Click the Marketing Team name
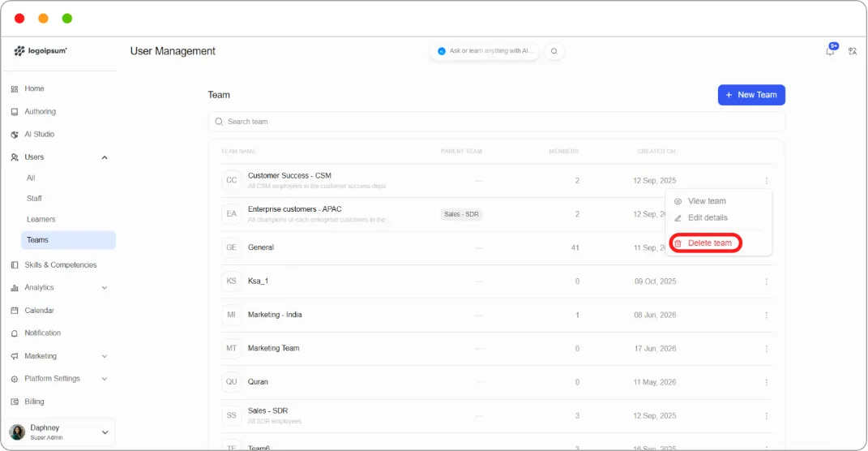 pyautogui.click(x=273, y=349)
